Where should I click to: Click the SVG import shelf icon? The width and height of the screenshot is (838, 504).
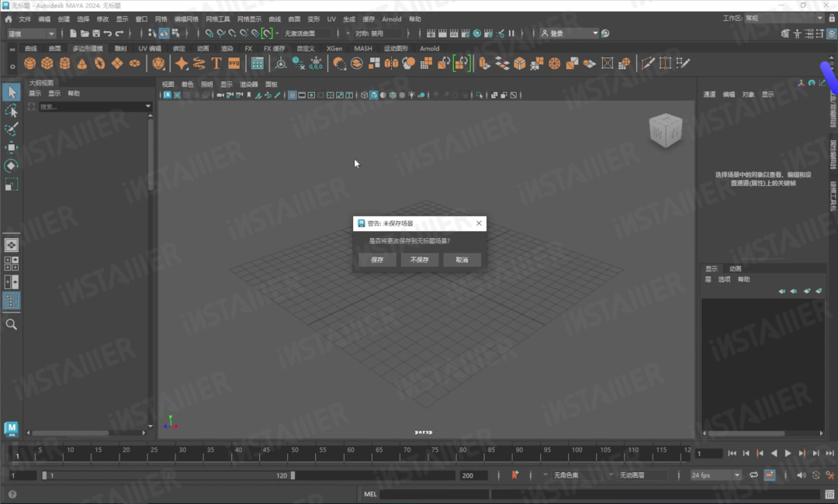[x=234, y=64]
